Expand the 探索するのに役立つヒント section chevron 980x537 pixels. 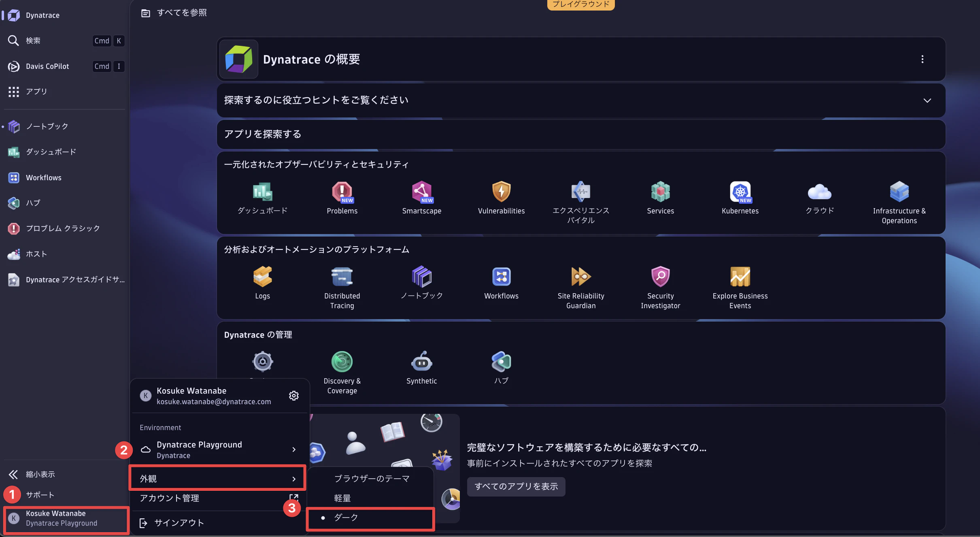point(927,100)
